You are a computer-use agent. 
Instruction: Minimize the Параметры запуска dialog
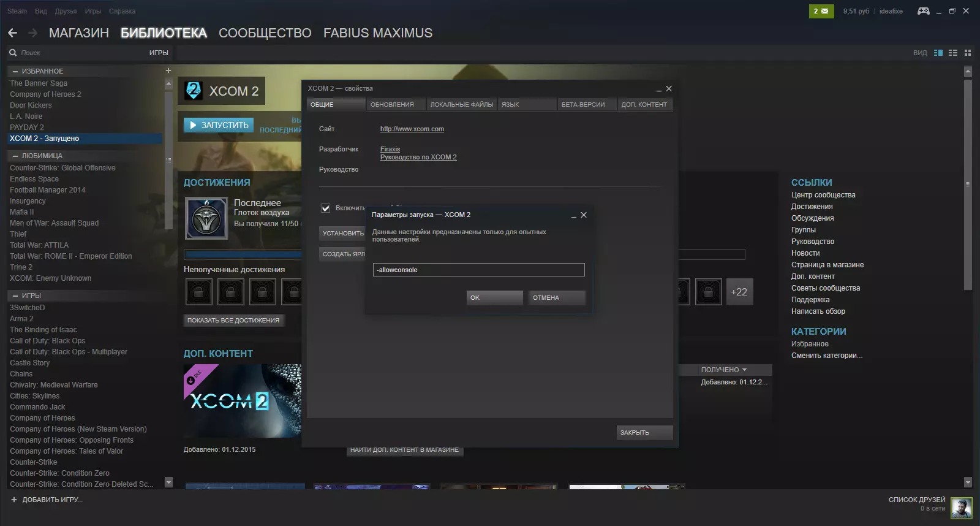(x=574, y=216)
